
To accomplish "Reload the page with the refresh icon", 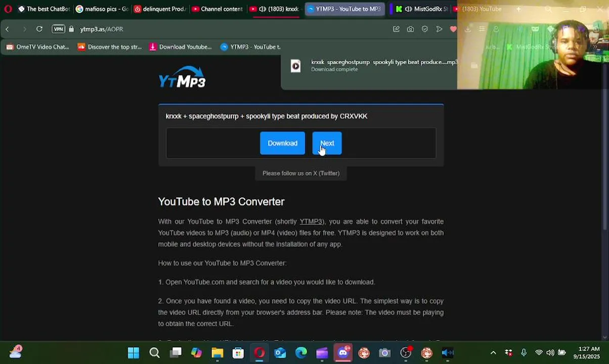I will [39, 29].
